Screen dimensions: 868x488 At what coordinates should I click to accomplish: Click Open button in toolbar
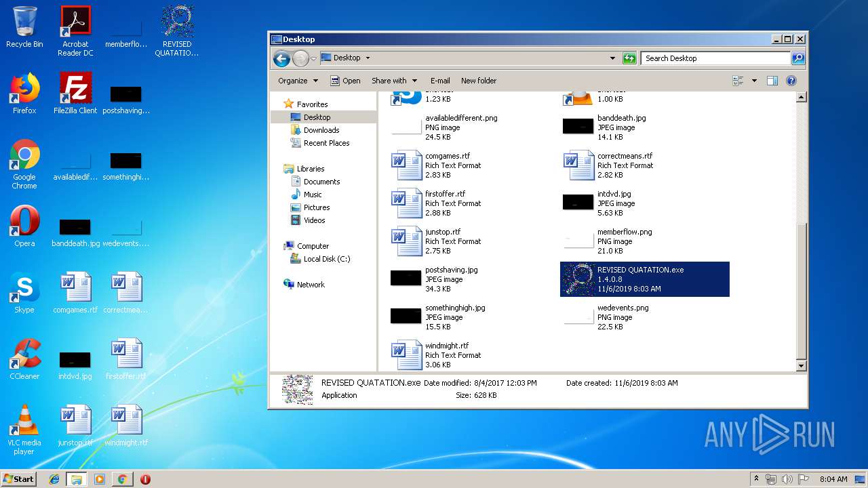(345, 81)
